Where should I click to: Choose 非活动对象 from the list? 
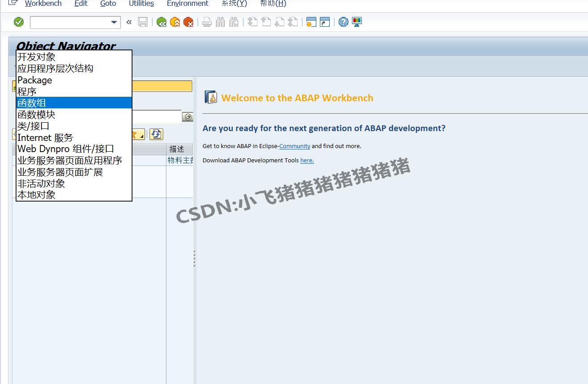(x=74, y=184)
